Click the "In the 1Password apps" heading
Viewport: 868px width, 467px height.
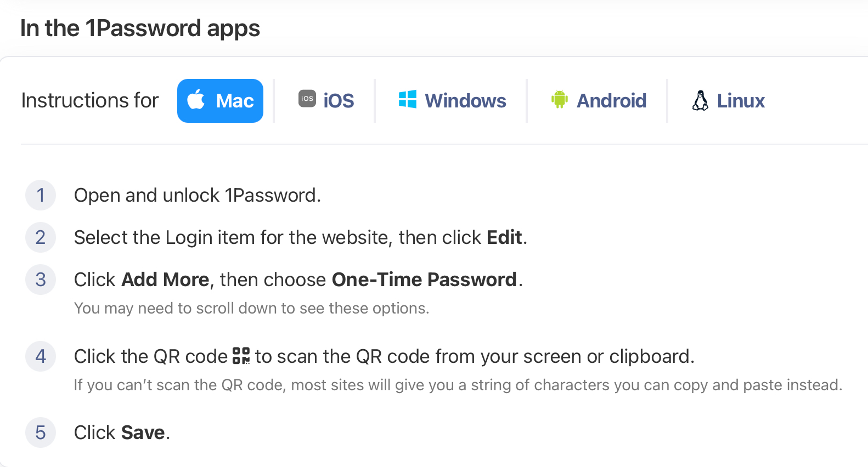[140, 29]
